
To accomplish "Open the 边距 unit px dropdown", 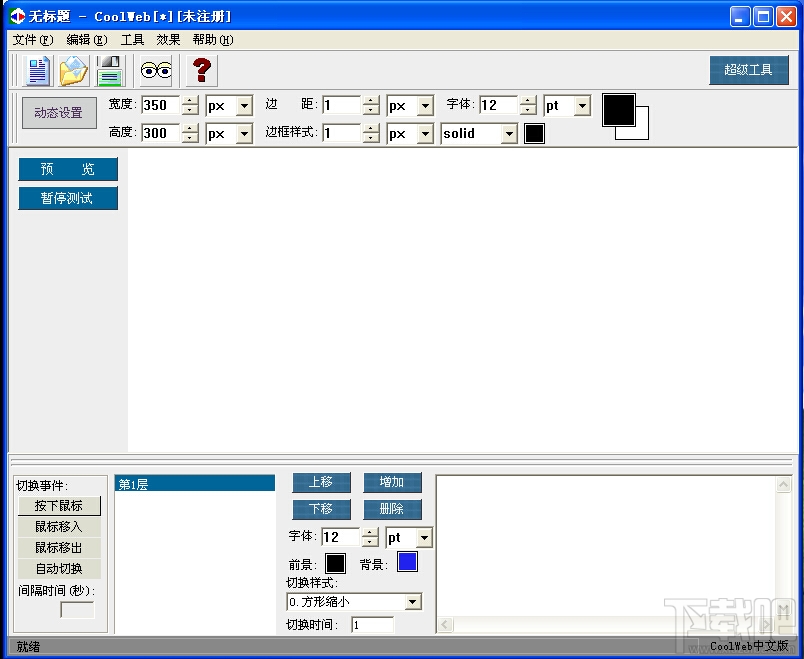I will 425,106.
